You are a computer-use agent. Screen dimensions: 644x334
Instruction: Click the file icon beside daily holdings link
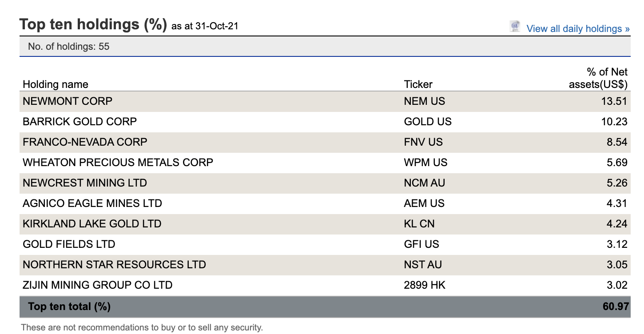pos(514,27)
